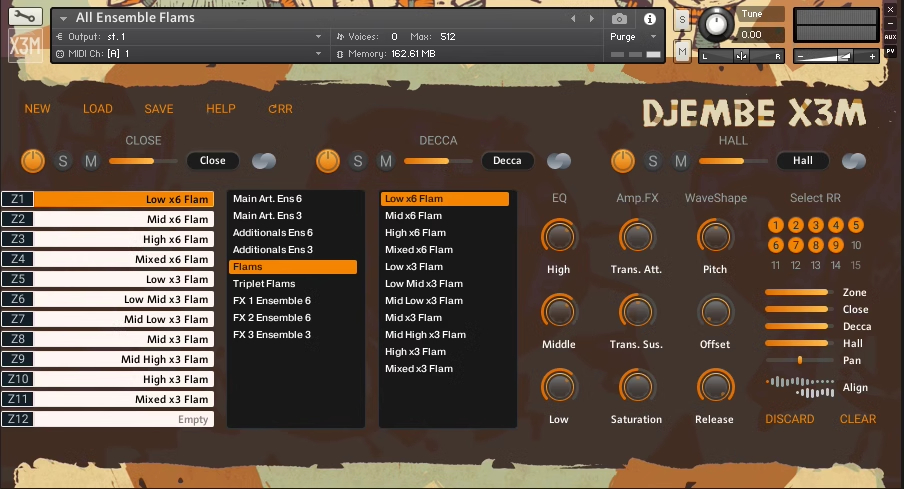Click the camera snapshot icon
904x489 pixels.
[619, 19]
